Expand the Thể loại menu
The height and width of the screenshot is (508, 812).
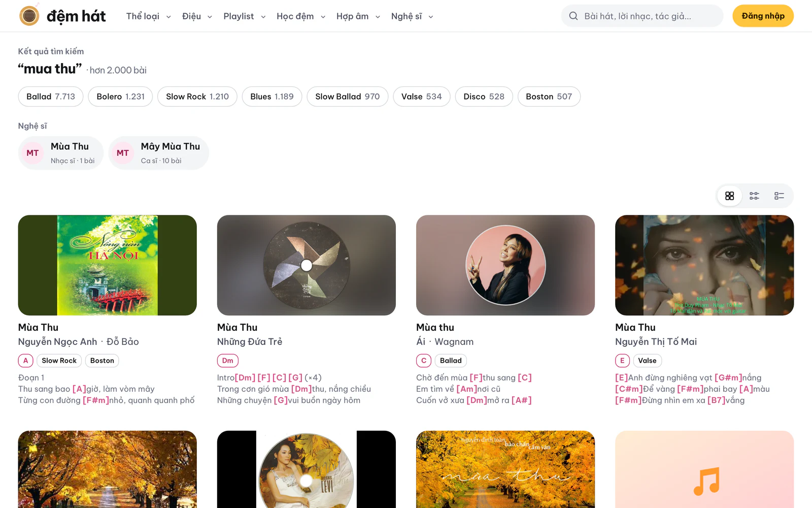click(x=148, y=16)
